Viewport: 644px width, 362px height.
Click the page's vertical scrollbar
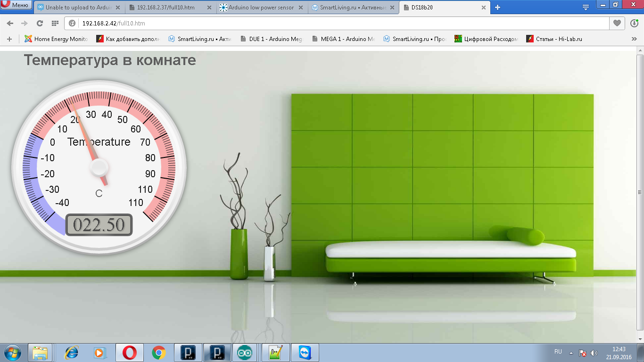pos(640,192)
